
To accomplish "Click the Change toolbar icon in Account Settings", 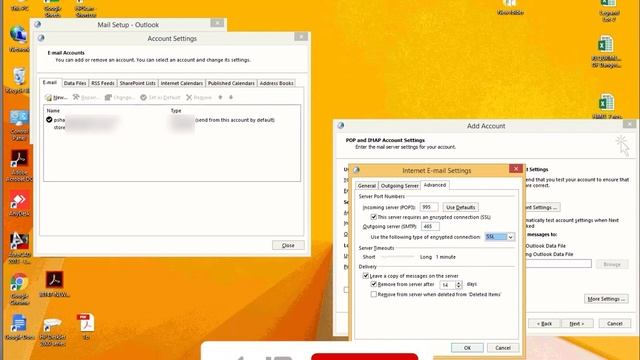I will [120, 98].
